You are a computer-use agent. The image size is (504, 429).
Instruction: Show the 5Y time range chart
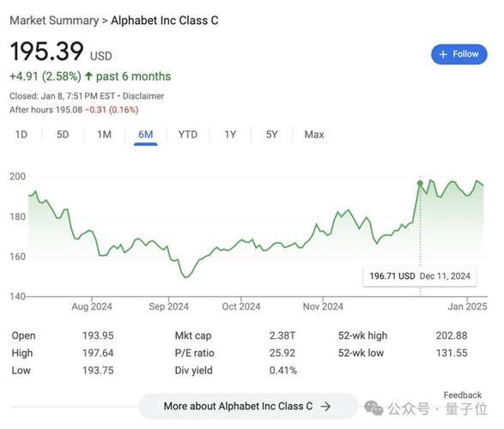(x=271, y=134)
